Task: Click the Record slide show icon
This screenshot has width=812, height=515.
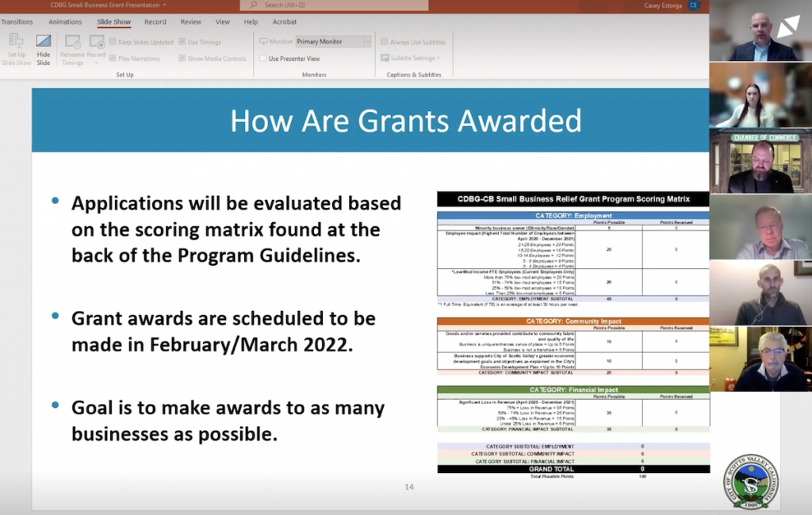Action: click(x=97, y=41)
